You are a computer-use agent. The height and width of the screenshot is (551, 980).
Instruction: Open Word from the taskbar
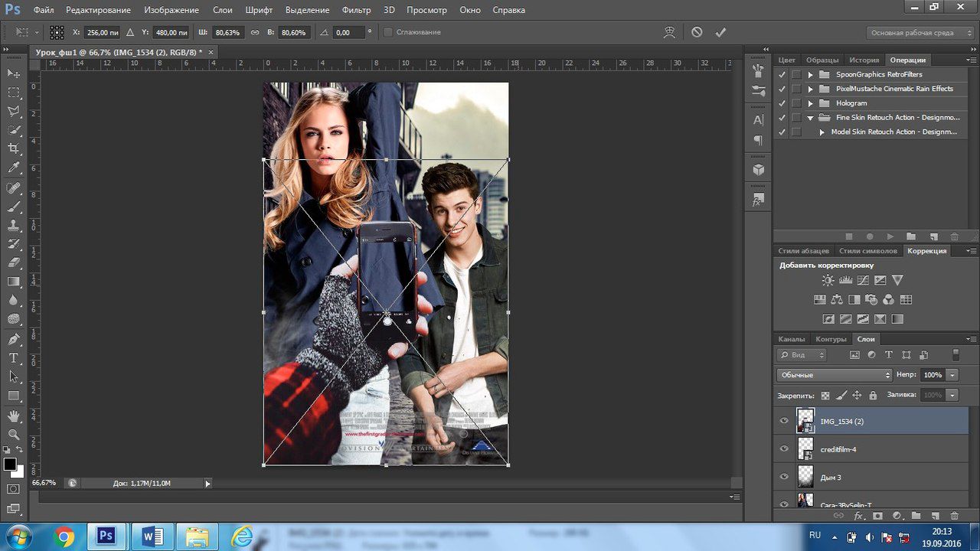pyautogui.click(x=152, y=536)
